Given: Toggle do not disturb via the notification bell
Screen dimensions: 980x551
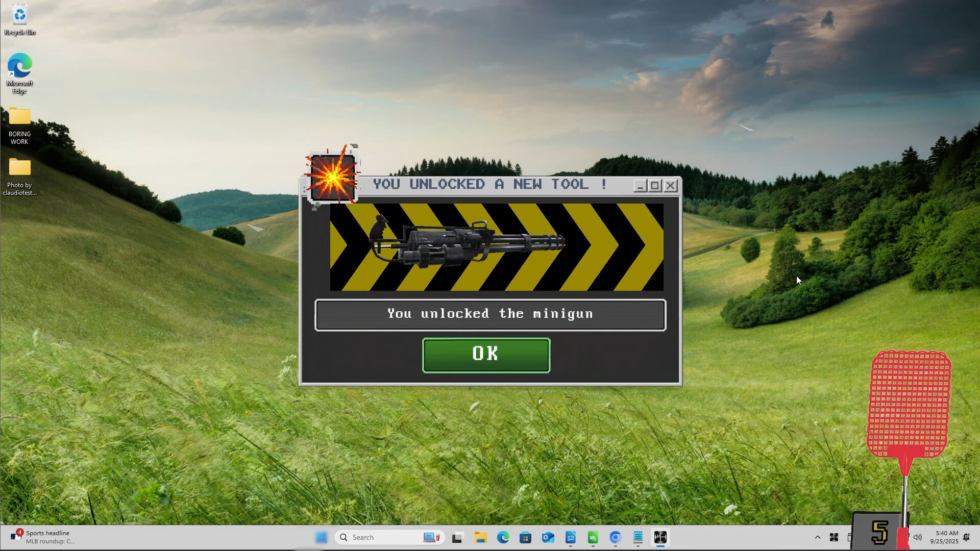Looking at the screenshot, I should pyautogui.click(x=967, y=537).
